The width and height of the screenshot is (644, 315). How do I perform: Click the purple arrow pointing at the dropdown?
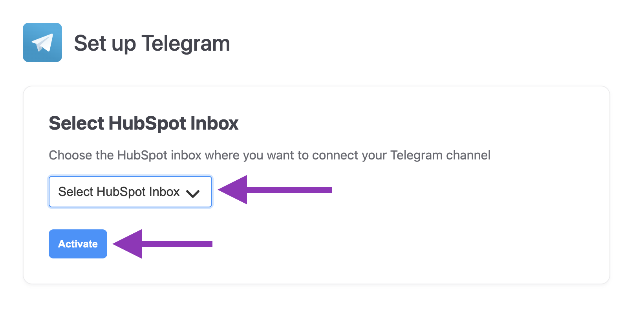[275, 190]
